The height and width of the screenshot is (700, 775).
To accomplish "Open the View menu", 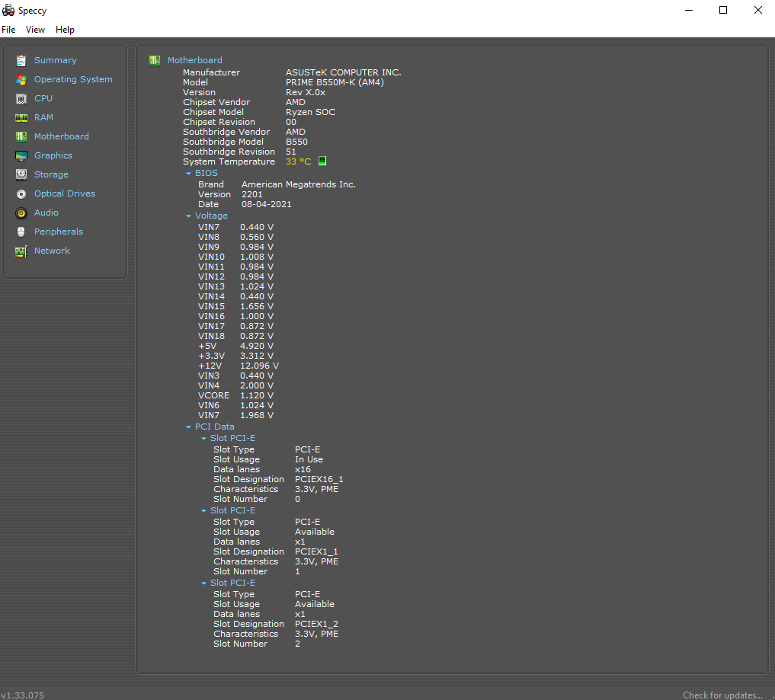I will click(x=35, y=30).
